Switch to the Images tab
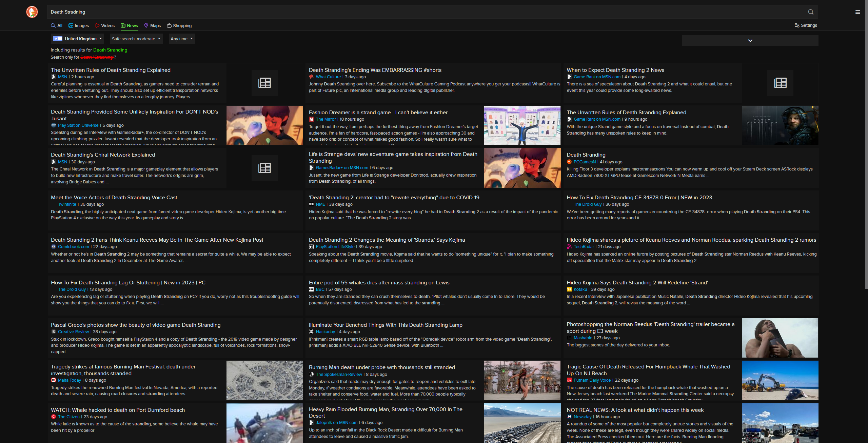 coord(78,25)
